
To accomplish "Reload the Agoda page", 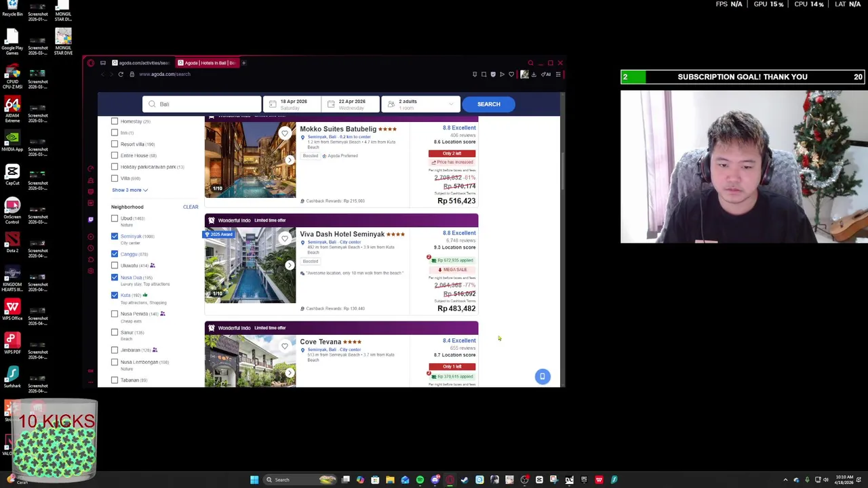I will click(x=121, y=74).
